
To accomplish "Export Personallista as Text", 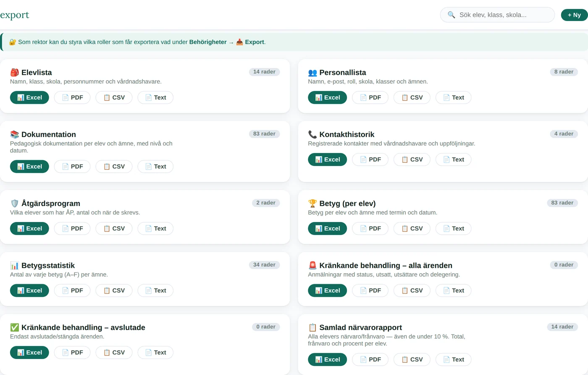I will coord(454,98).
